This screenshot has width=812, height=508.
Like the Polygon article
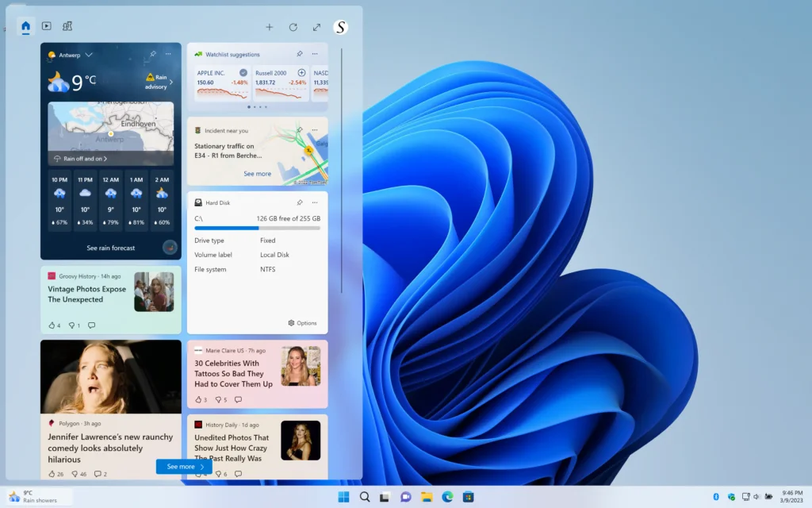pyautogui.click(x=56, y=474)
